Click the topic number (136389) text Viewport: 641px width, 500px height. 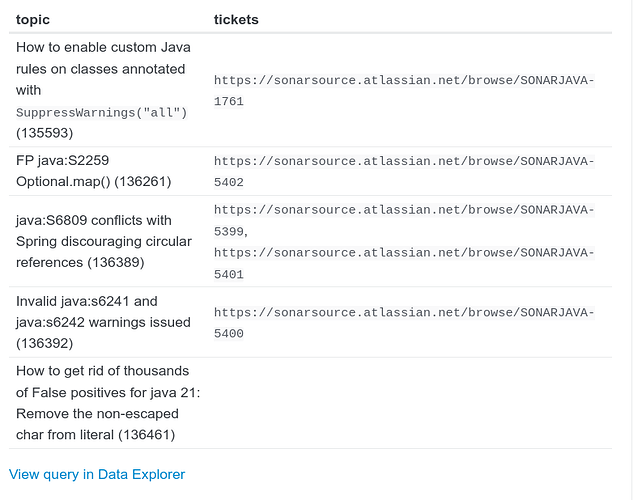116,262
